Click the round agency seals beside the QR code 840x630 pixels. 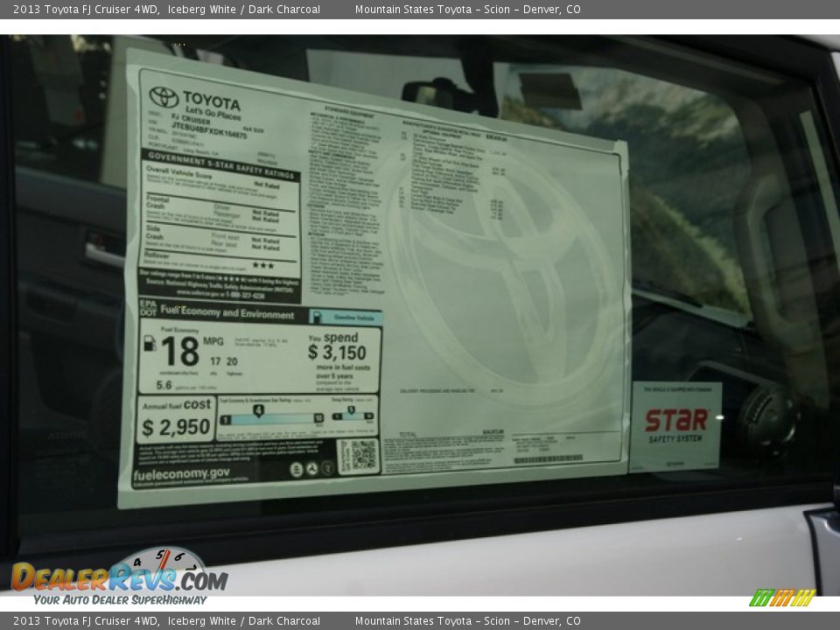point(311,469)
